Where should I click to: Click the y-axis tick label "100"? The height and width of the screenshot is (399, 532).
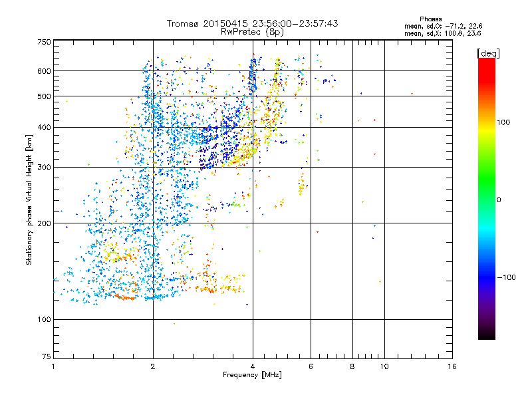[44, 319]
